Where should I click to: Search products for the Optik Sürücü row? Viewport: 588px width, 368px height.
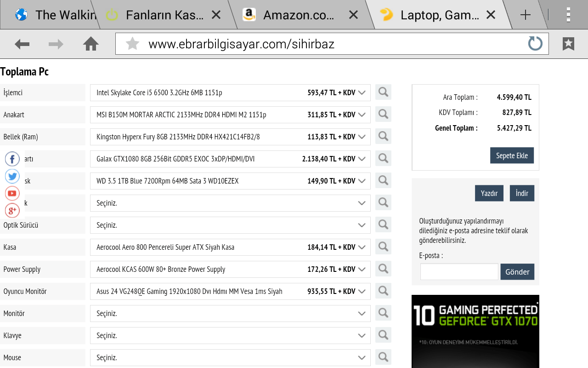click(383, 224)
